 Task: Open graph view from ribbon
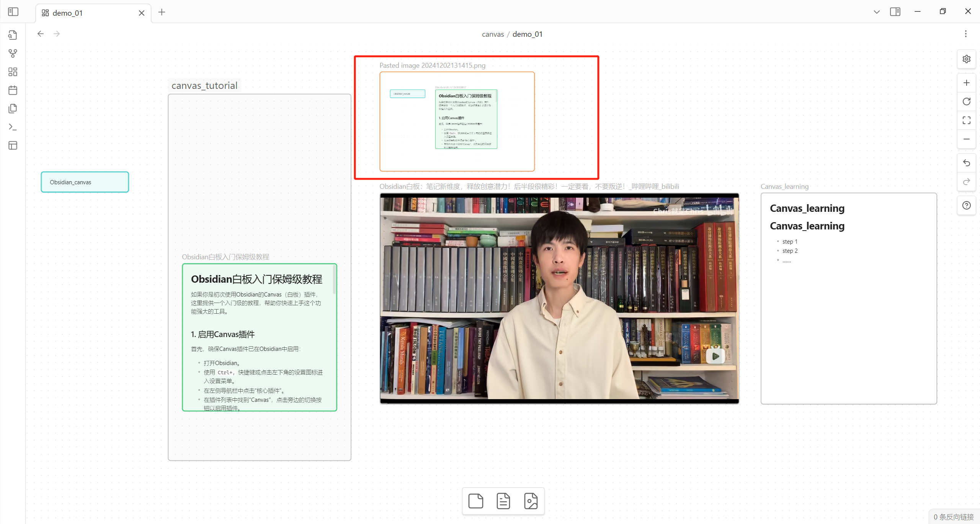pos(13,53)
